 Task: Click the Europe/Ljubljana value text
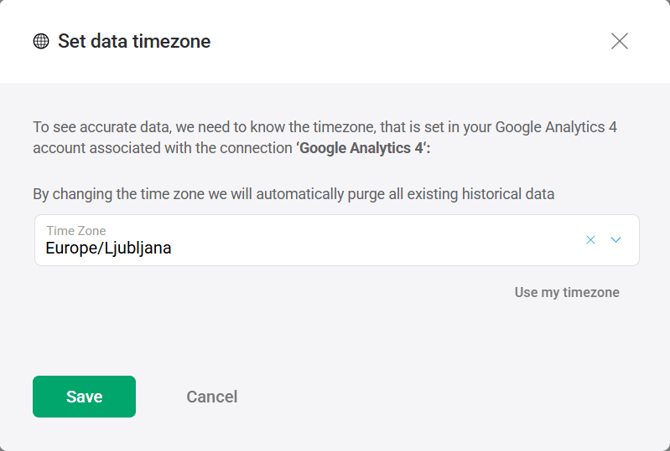[x=108, y=248]
